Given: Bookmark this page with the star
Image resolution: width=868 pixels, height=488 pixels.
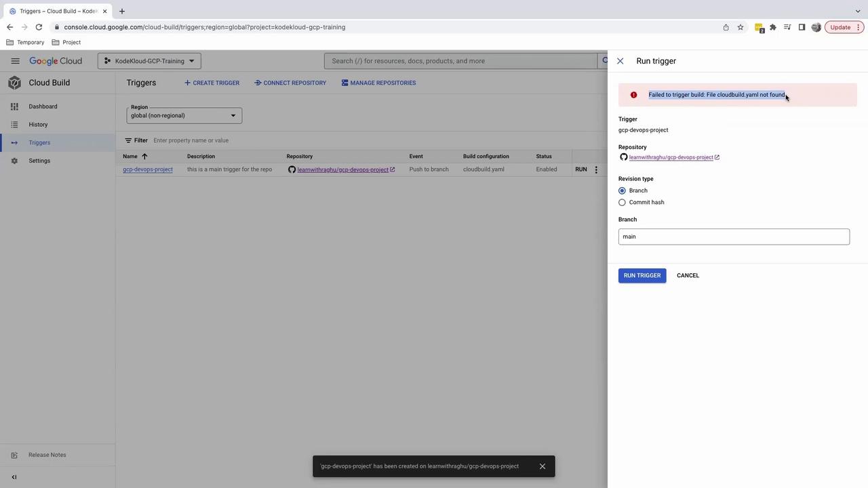Looking at the screenshot, I should point(741,27).
